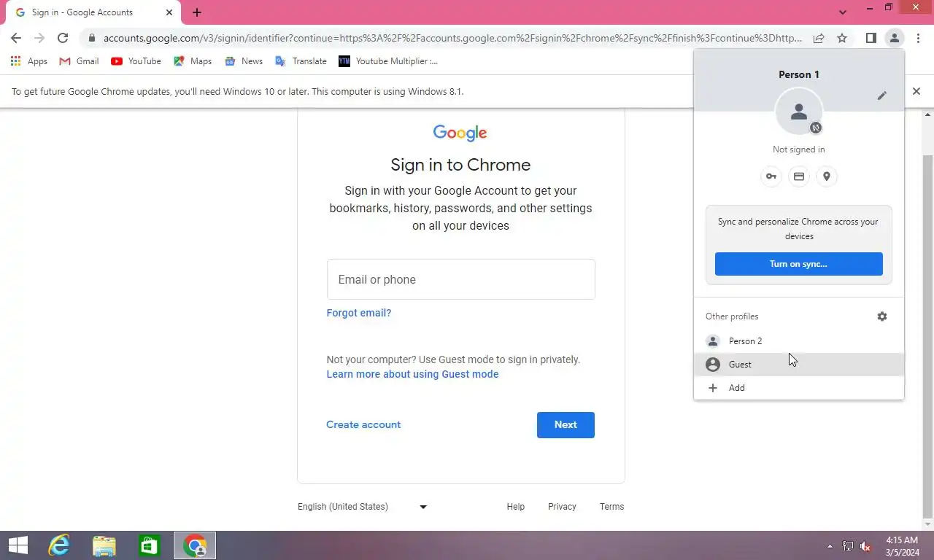Viewport: 934px width, 560px height.
Task: Click the Turn on sync button
Action: click(799, 264)
